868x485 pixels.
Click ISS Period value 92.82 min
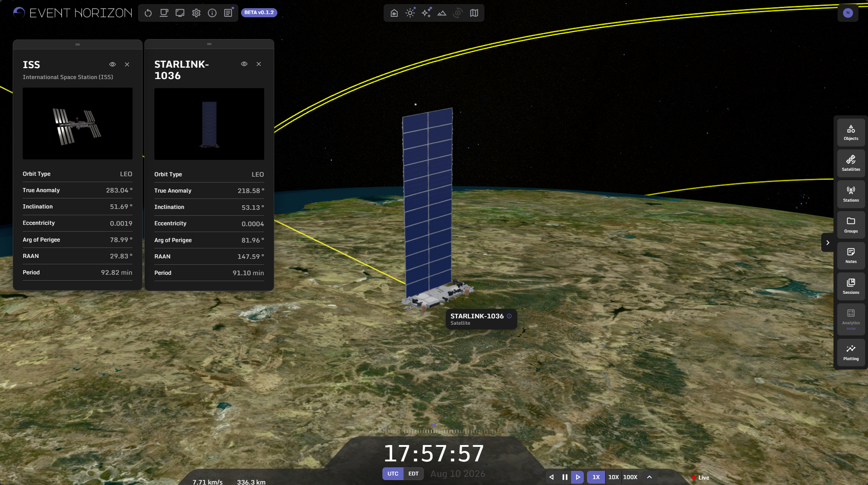point(117,272)
